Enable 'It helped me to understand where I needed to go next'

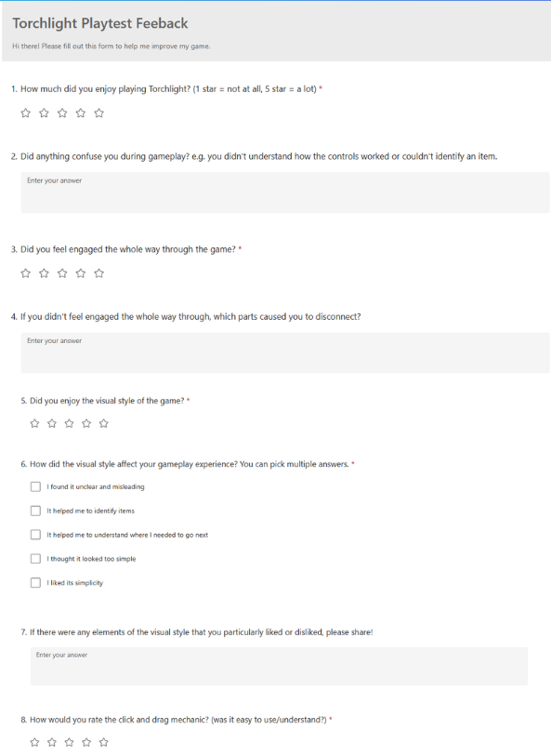(35, 534)
